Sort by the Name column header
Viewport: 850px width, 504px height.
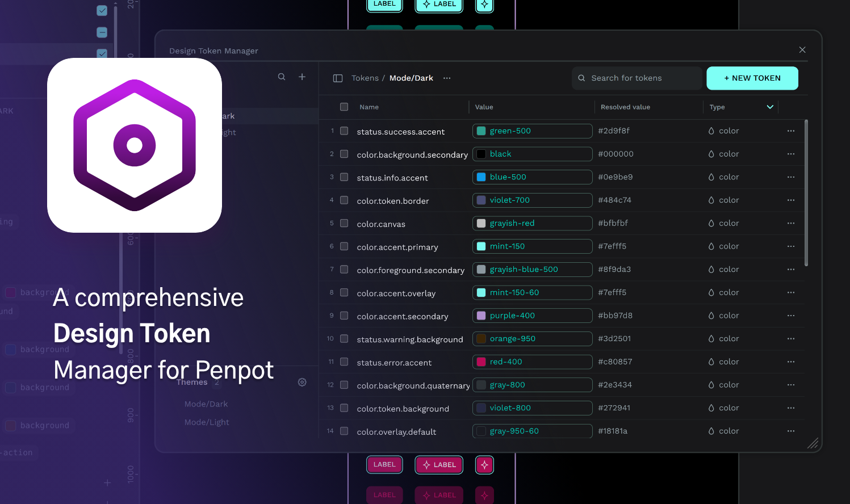[369, 107]
